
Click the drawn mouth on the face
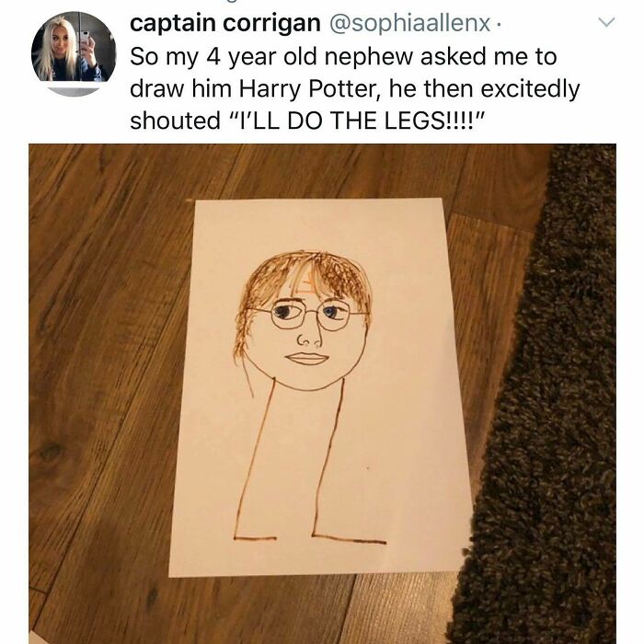307,358
